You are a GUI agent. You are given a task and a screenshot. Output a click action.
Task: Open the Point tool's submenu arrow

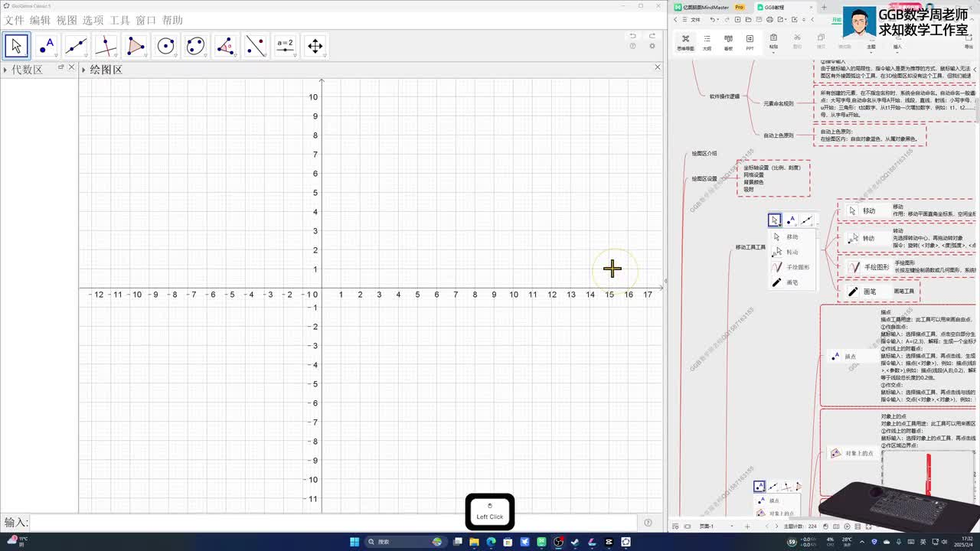click(x=56, y=56)
